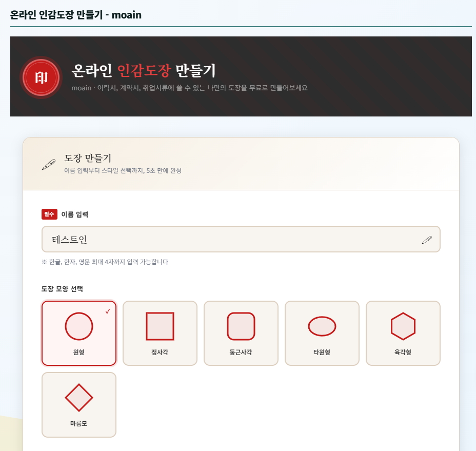This screenshot has height=451, width=476.
Task: Click the moain subtitle text in the banner
Action: click(190, 88)
